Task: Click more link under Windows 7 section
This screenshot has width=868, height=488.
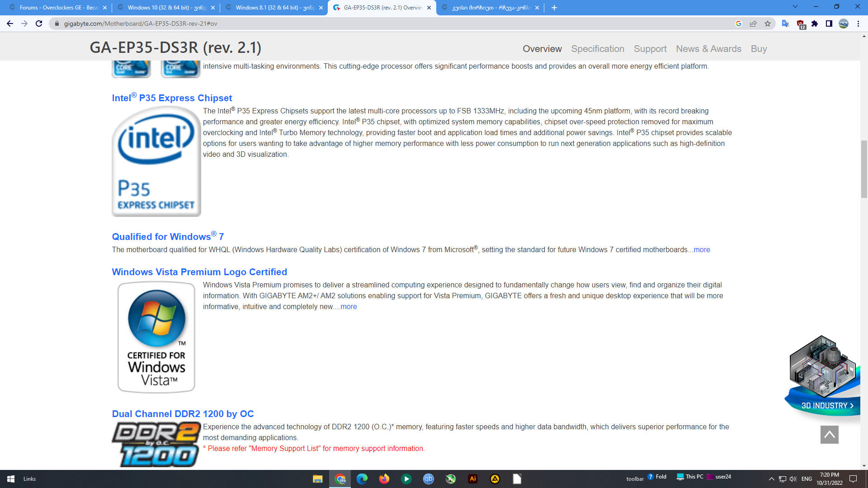Action: (702, 250)
